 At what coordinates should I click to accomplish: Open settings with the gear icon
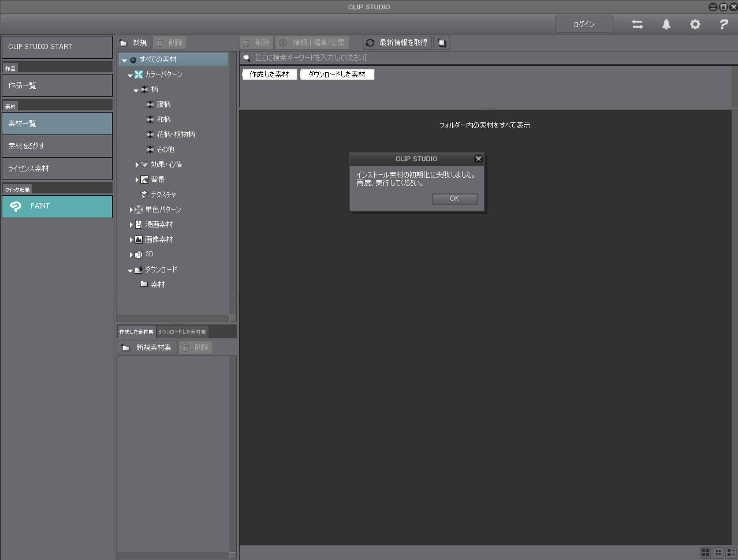(695, 24)
